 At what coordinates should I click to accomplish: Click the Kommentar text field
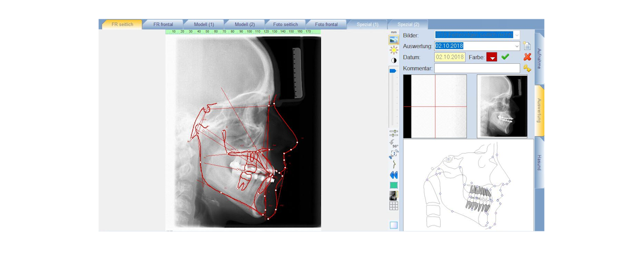pyautogui.click(x=477, y=68)
